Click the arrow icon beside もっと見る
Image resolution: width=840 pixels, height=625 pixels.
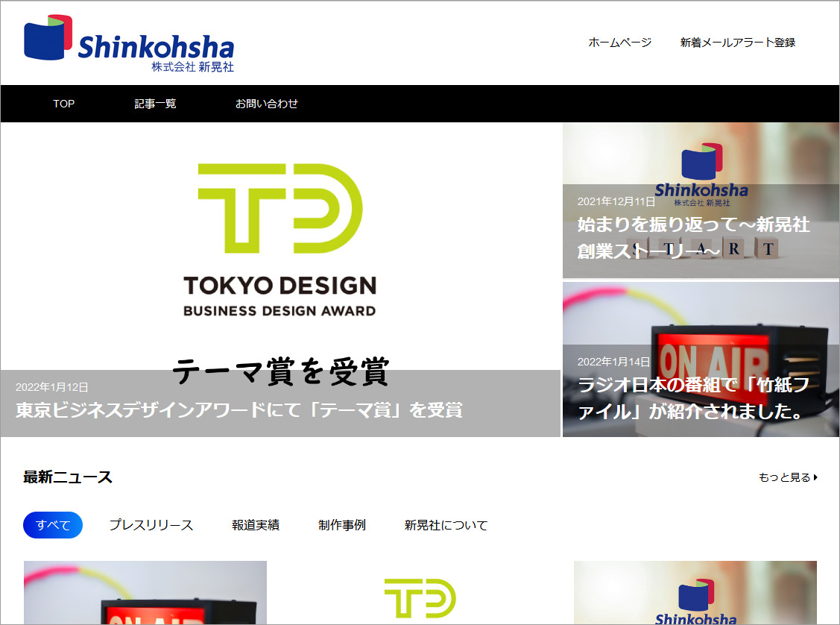[815, 477]
